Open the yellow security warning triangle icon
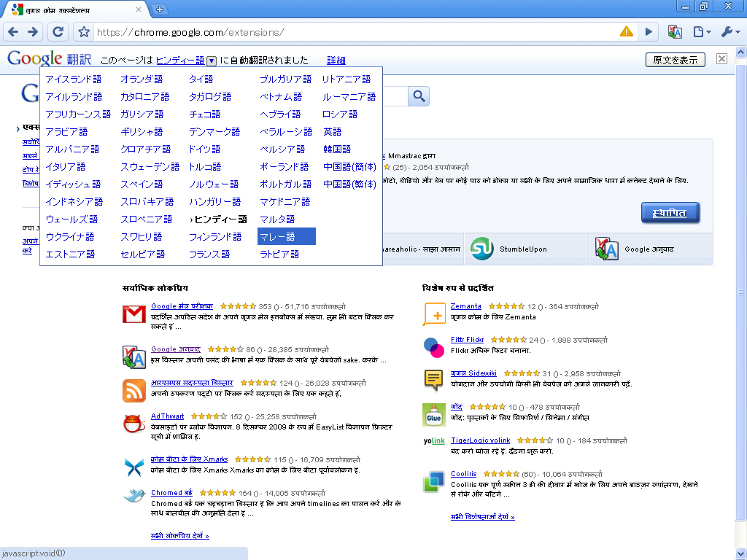 click(627, 32)
